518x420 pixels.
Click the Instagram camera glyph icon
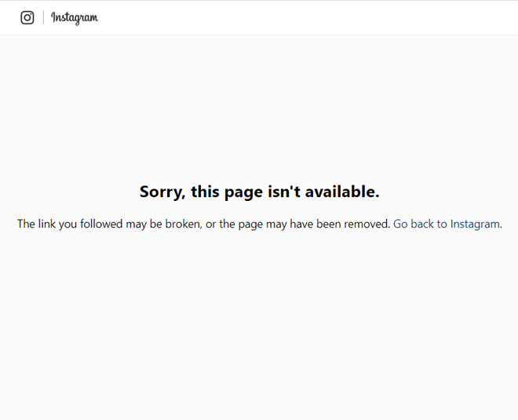tap(27, 17)
